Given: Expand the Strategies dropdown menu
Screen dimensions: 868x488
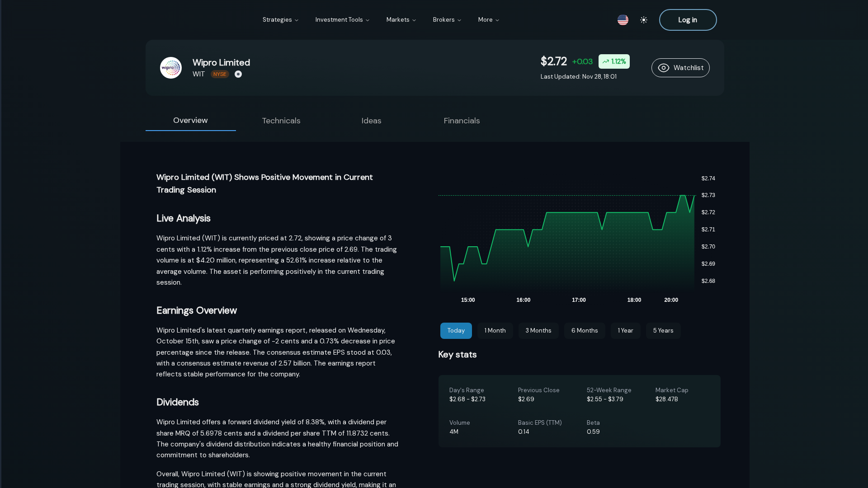Looking at the screenshot, I should pos(280,20).
